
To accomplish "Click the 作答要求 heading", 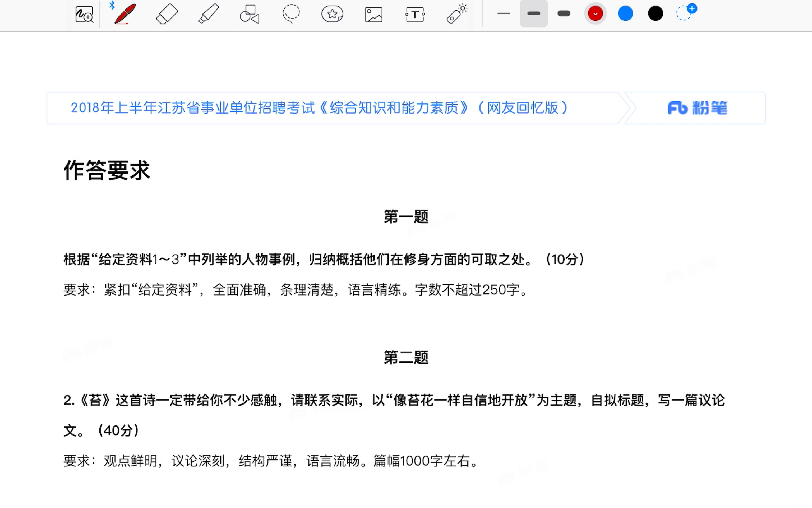I will pos(107,170).
